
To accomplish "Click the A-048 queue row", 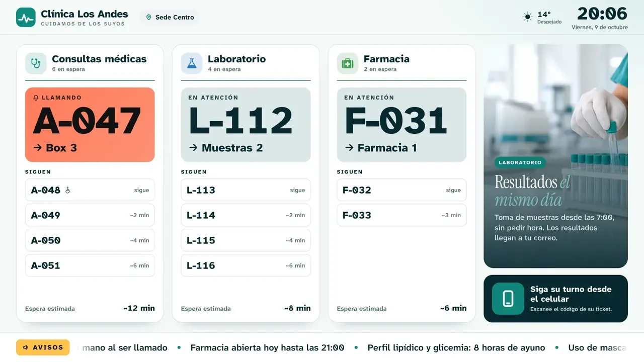I will coord(90,190).
